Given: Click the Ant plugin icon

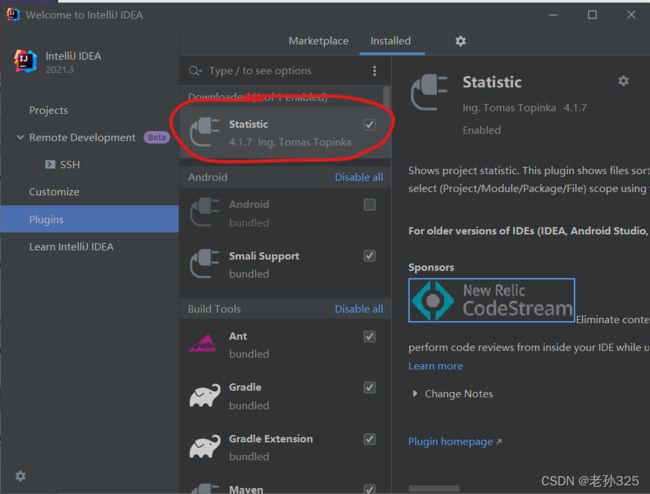Looking at the screenshot, I should coord(203,344).
